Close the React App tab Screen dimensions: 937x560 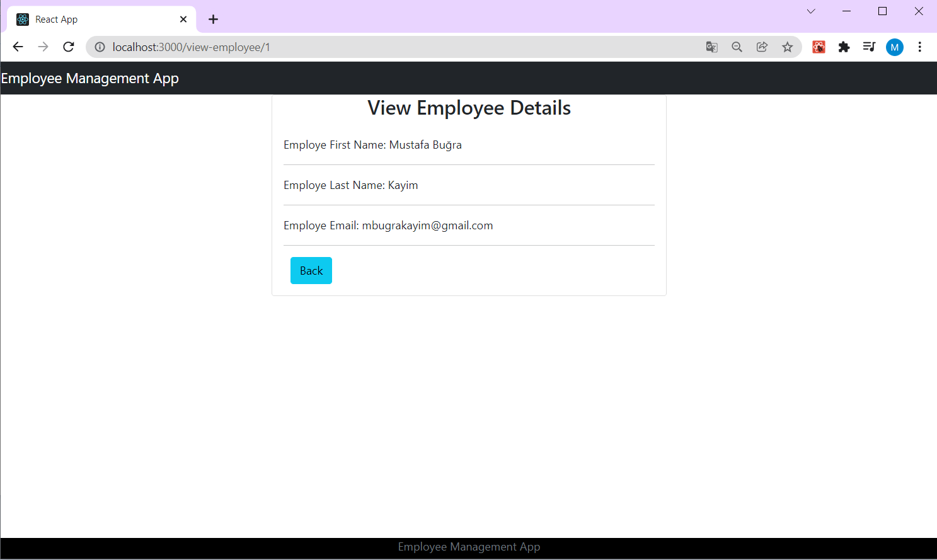coord(183,19)
